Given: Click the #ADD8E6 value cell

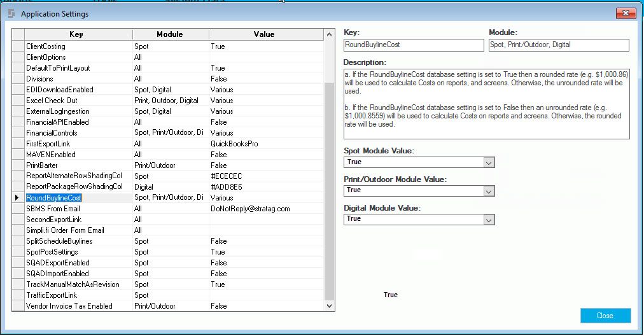Looking at the screenshot, I should pyautogui.click(x=266, y=187).
